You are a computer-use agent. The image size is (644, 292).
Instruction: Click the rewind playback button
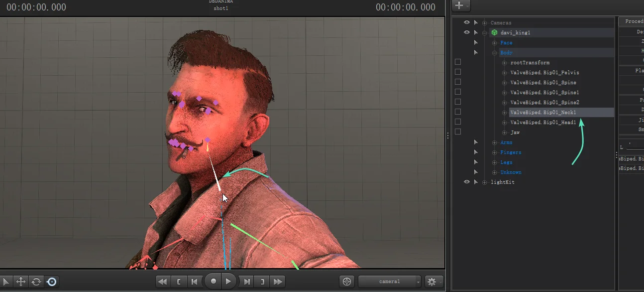163,282
